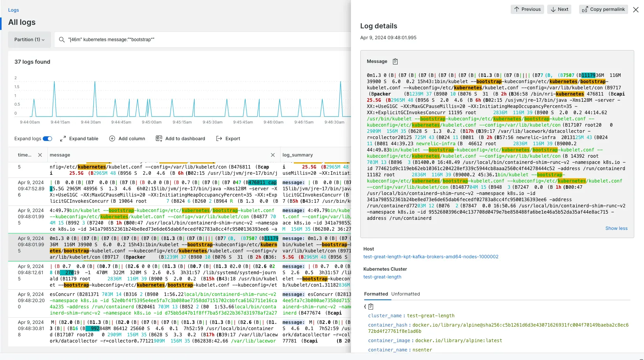Click the search magnifier in the query bar
This screenshot has width=644, height=360.
click(x=61, y=40)
